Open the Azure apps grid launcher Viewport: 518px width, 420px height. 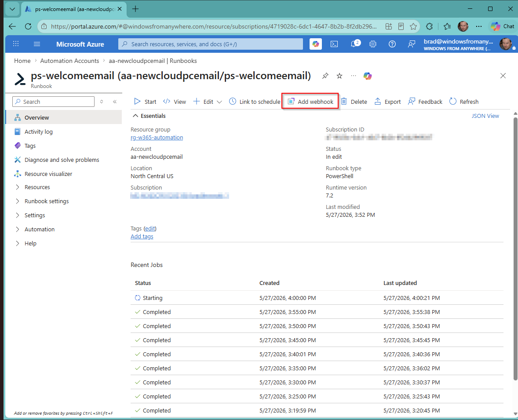pos(16,44)
